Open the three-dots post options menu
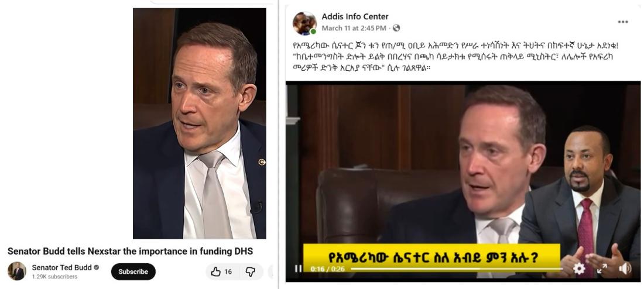Screen dimensions: 644x289 click(623, 22)
